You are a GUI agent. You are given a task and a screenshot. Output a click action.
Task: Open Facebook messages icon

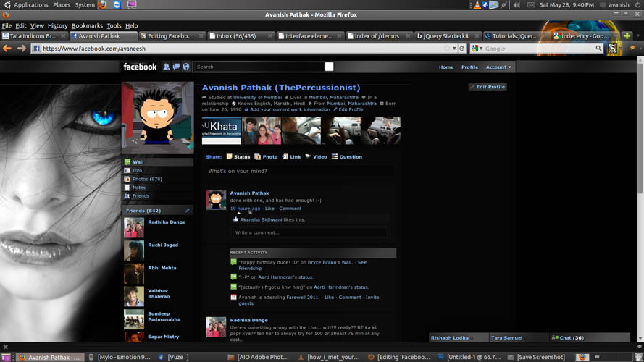[x=176, y=67]
